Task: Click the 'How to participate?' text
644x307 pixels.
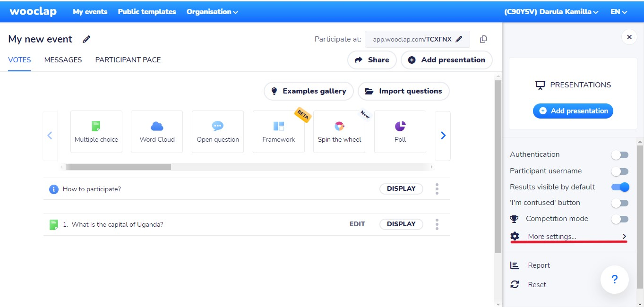Action: [x=92, y=189]
